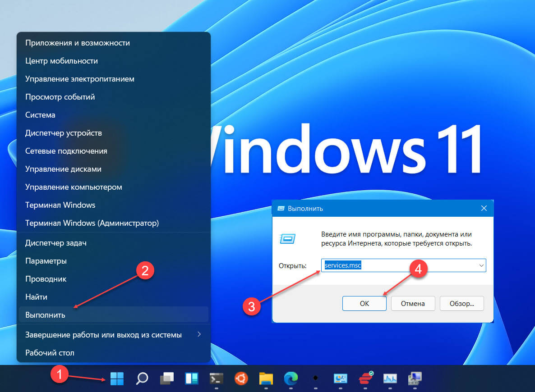Open red app icon with green checkmark
This screenshot has width=535, height=392.
coord(366,378)
